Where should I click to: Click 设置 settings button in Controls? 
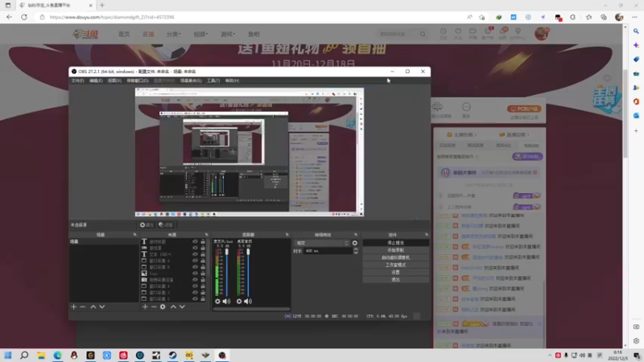point(396,273)
